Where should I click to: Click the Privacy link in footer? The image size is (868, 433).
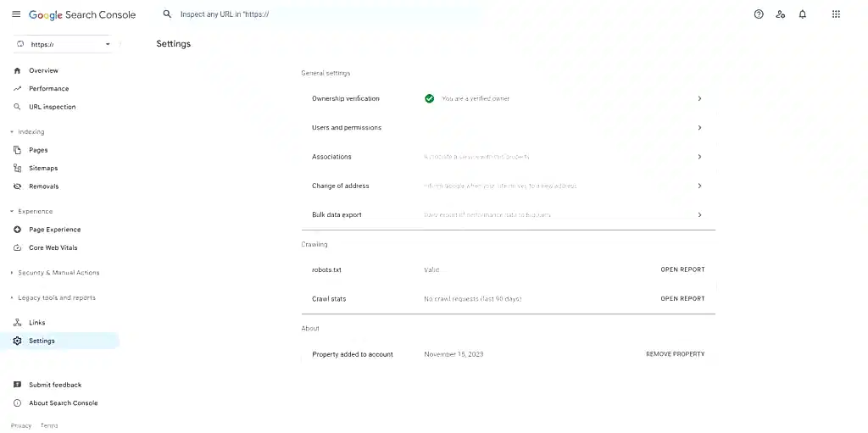[21, 425]
